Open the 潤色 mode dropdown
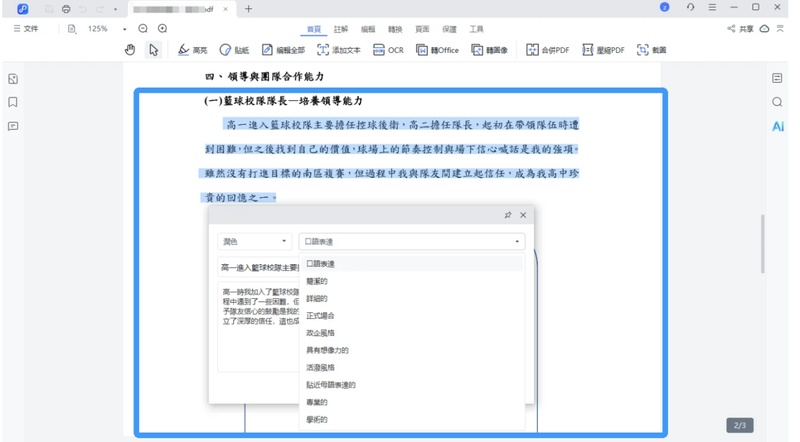 point(254,241)
